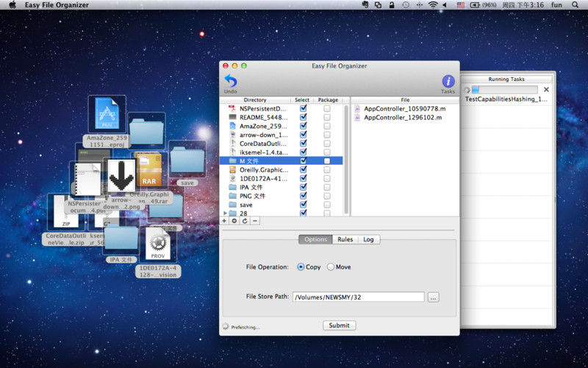Expand the 28 folder disclosure triangle
The width and height of the screenshot is (588, 368).
pos(225,213)
